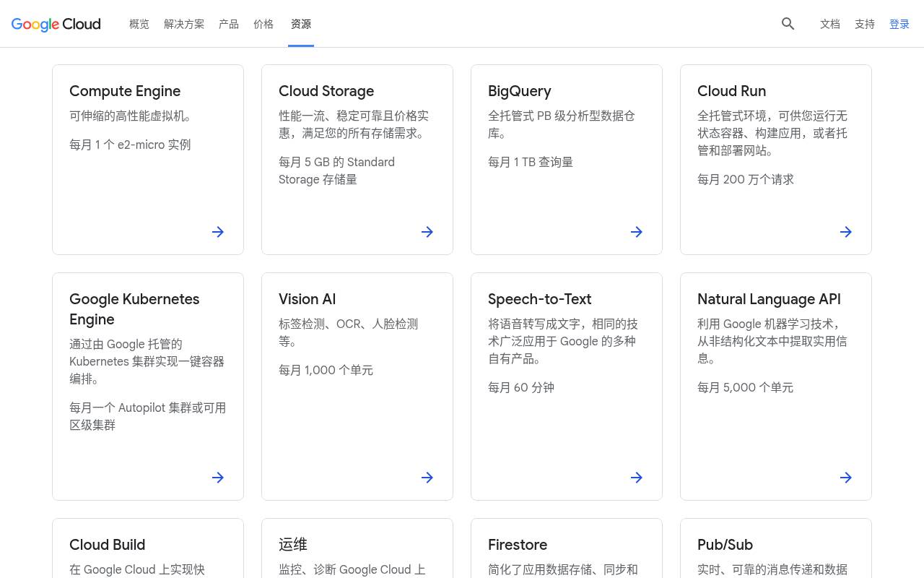Select the Pub/Sub card heading

pyautogui.click(x=725, y=545)
